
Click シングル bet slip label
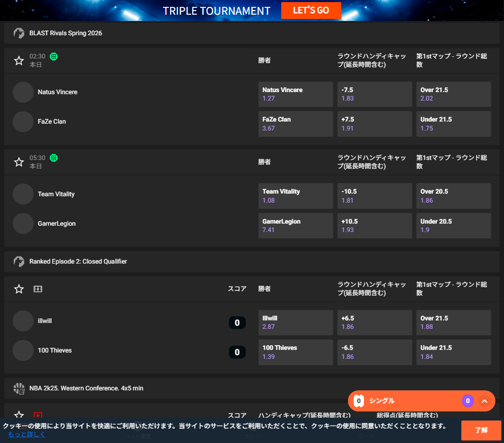(381, 401)
